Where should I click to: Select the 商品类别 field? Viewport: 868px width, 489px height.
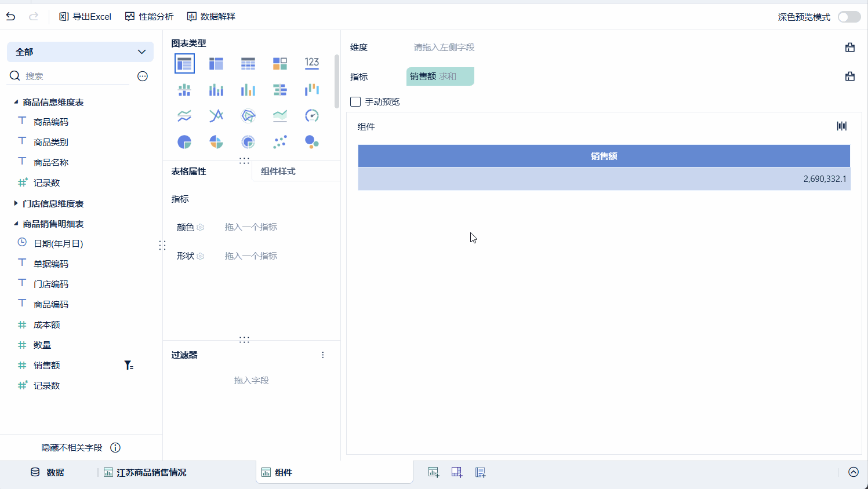tap(51, 142)
